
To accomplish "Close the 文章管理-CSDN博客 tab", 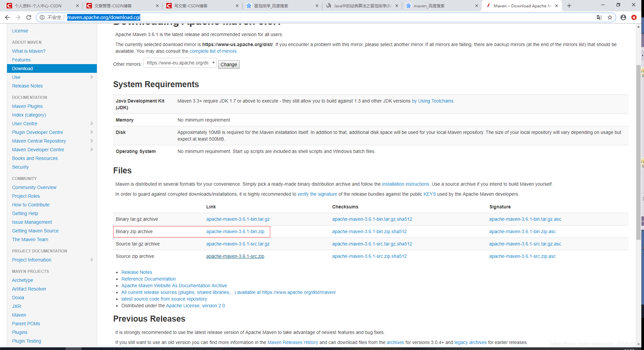I will click(x=157, y=6).
